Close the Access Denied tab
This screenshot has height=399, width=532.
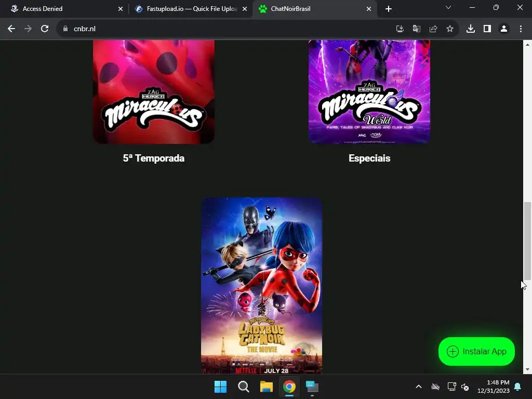click(x=121, y=9)
